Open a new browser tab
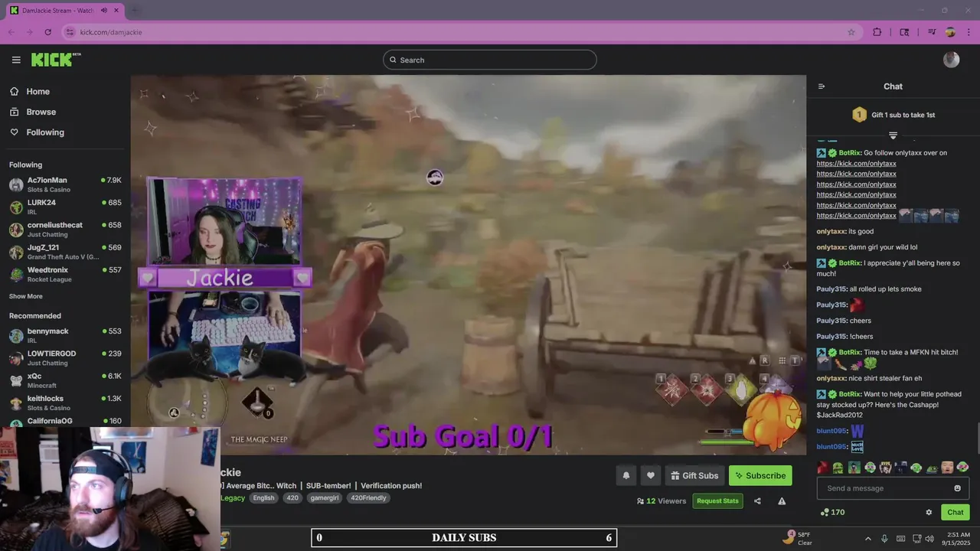Screen dimensions: 980x551 coord(135,11)
